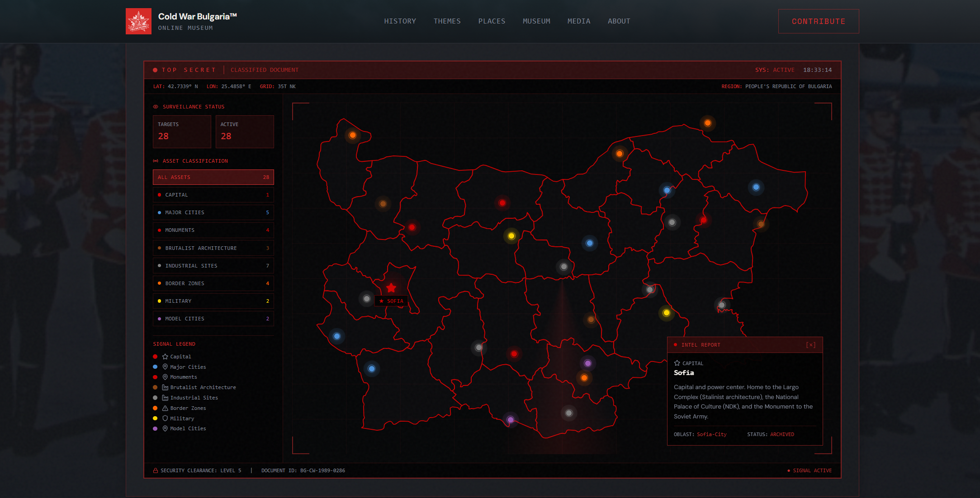Screen dimensions: 980x498
Task: Click the yellow military marker in central north
Action: [x=511, y=236]
